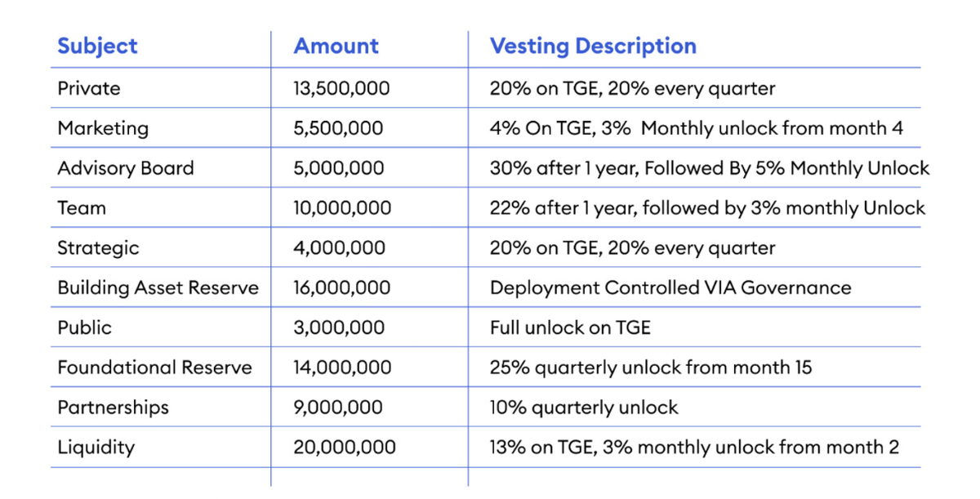Select the Strategic row label
This screenshot has width=980, height=499.
click(x=98, y=248)
